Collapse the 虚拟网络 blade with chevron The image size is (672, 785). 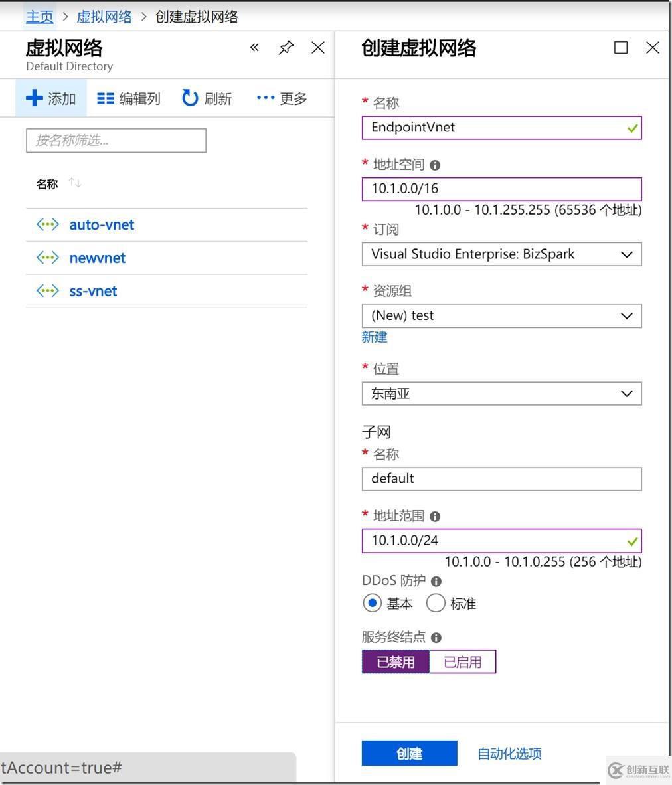[x=254, y=47]
